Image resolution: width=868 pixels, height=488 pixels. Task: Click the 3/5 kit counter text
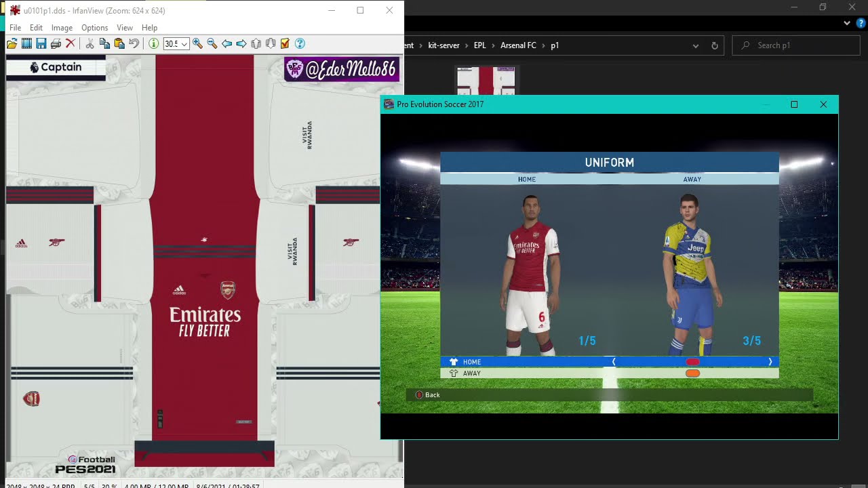point(752,341)
